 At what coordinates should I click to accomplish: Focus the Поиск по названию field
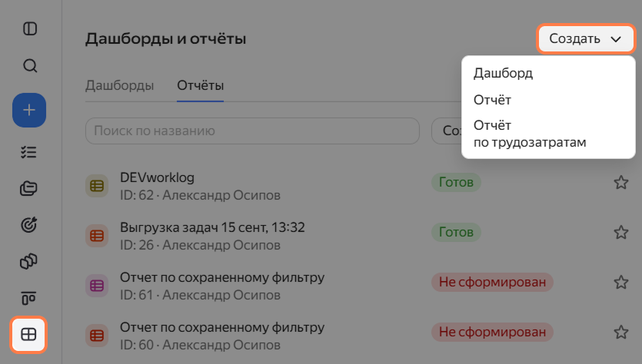(x=253, y=131)
